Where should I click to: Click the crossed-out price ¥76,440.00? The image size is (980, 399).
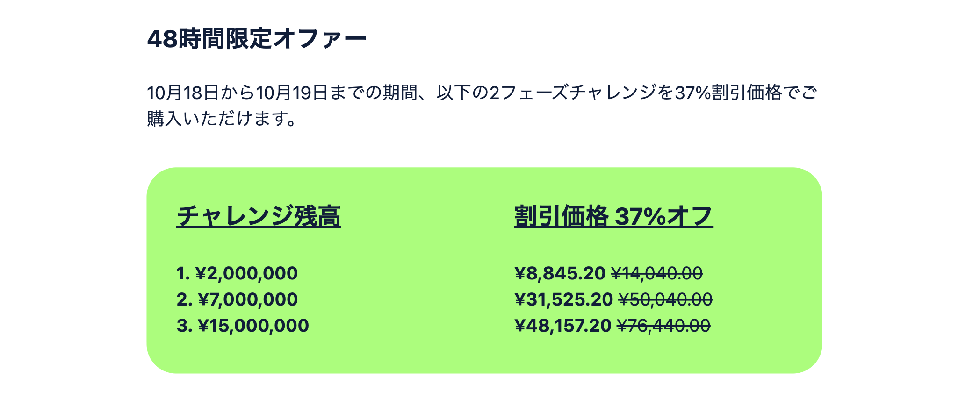pyautogui.click(x=663, y=326)
